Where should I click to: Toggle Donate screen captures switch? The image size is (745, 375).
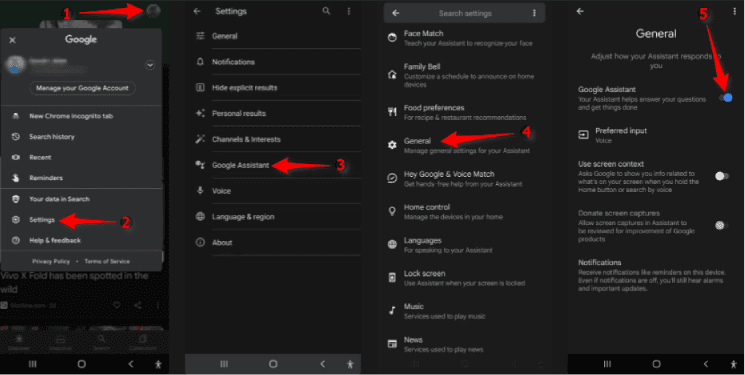pyautogui.click(x=722, y=225)
